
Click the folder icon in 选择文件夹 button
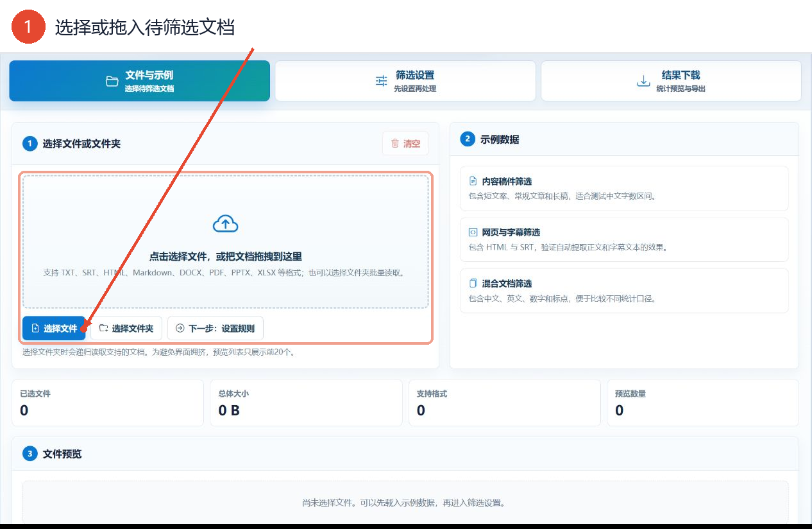tap(103, 328)
